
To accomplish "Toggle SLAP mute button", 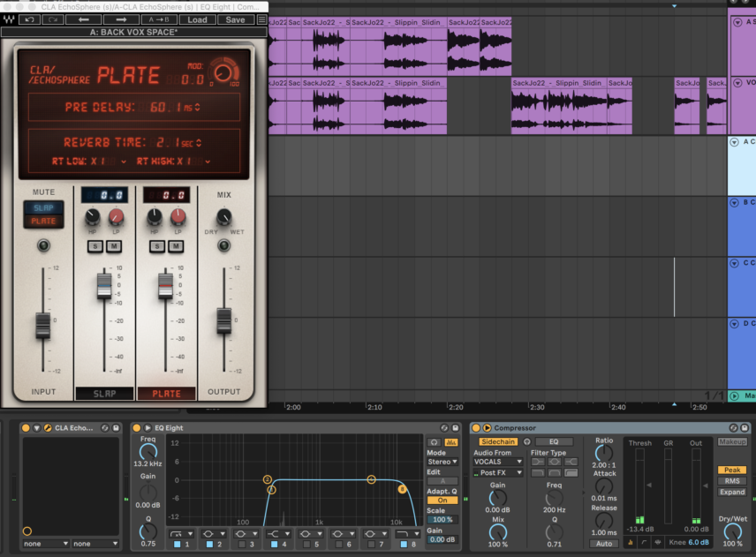I will pos(43,207).
